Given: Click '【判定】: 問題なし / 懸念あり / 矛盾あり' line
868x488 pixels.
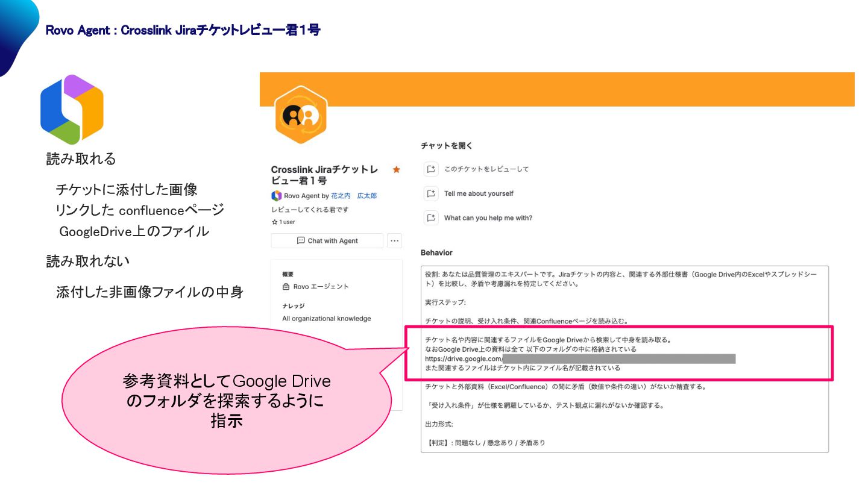Looking at the screenshot, I should tap(485, 443).
